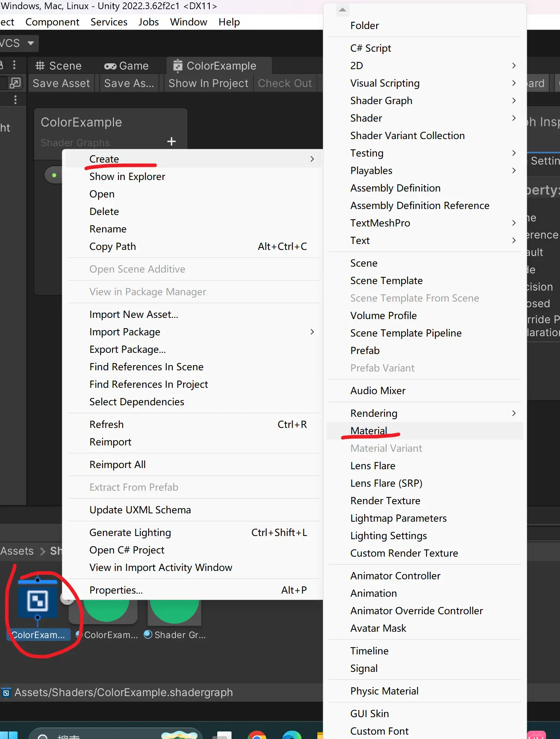Open Properties... from the context menu
Image resolution: width=560 pixels, height=739 pixels.
pyautogui.click(x=193, y=590)
